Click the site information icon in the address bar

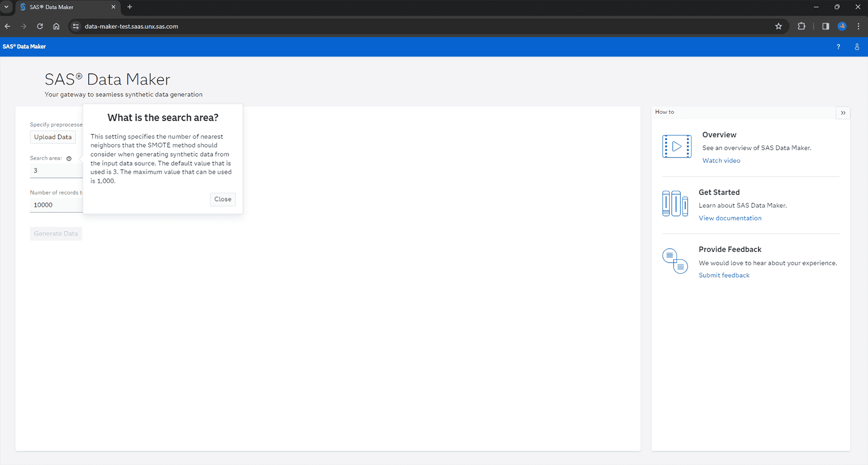click(x=76, y=27)
